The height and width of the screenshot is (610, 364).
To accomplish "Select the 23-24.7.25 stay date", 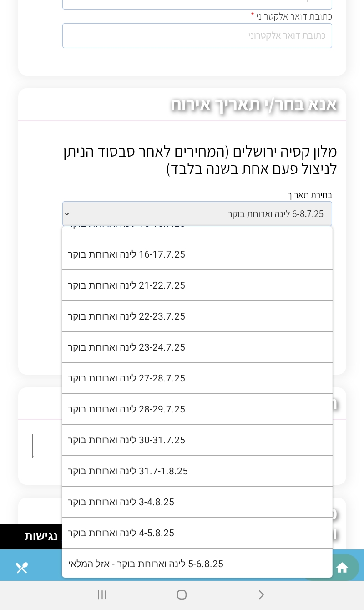I will 197,347.
